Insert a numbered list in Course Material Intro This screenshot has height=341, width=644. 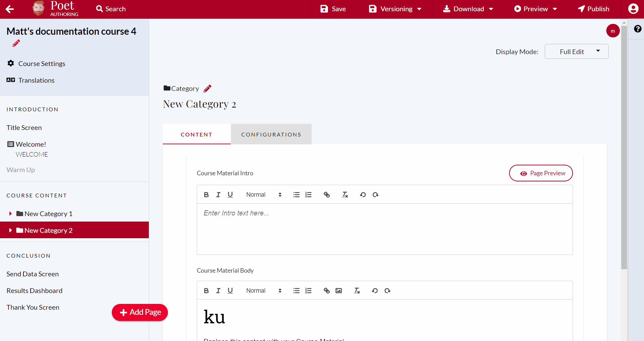(308, 194)
